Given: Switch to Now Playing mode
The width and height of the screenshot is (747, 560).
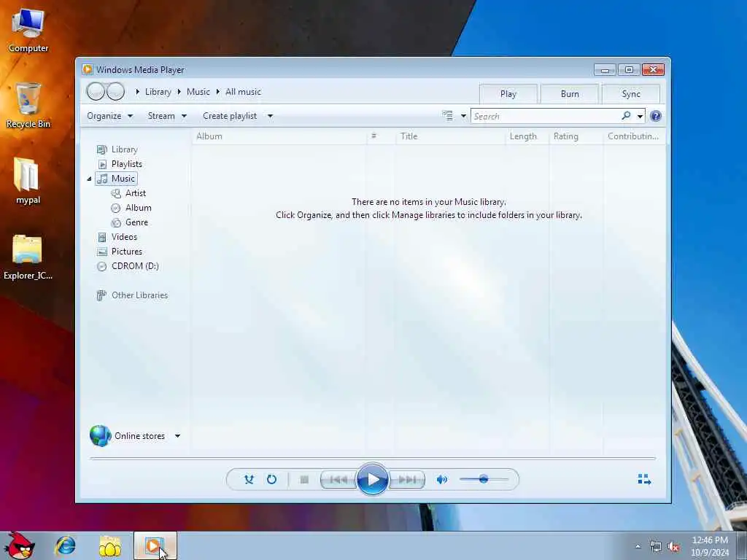Looking at the screenshot, I should pos(644,479).
